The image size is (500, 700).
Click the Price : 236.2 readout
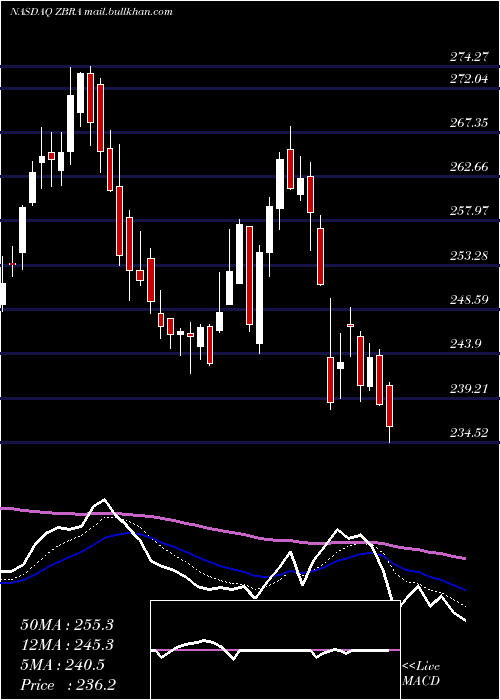[68, 685]
